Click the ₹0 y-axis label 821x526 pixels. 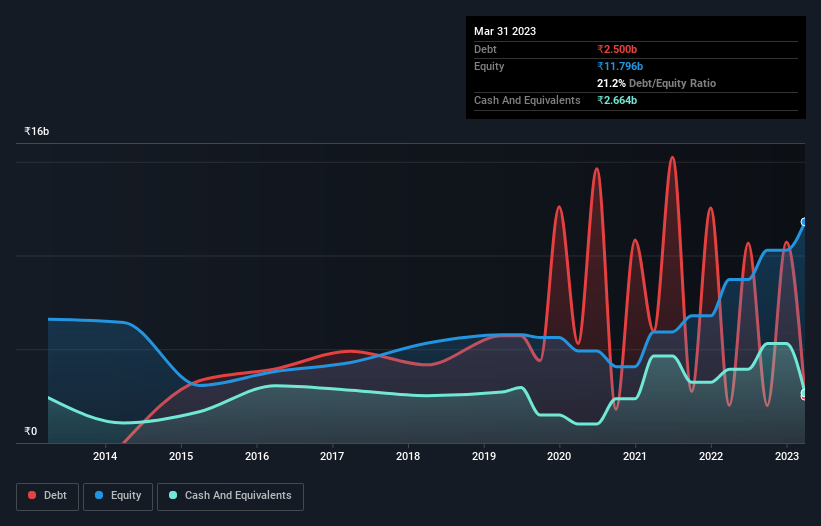coord(30,431)
